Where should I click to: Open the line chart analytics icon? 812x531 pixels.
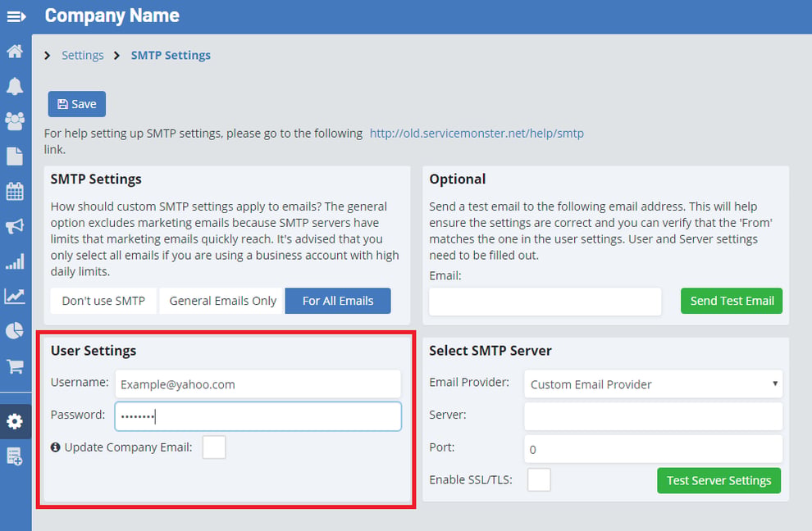tap(15, 296)
